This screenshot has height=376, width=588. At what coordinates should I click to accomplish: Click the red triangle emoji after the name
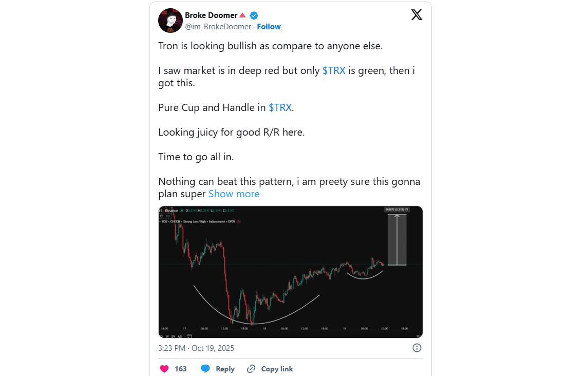point(243,15)
